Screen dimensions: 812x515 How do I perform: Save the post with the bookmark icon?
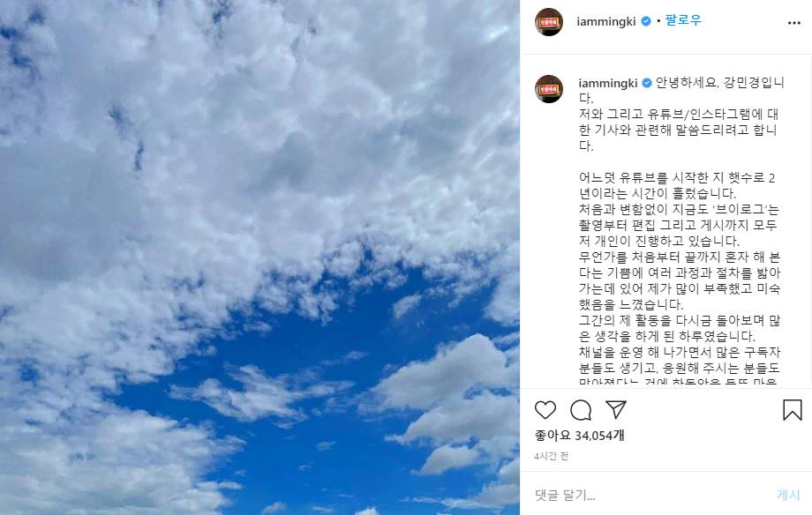(x=793, y=410)
